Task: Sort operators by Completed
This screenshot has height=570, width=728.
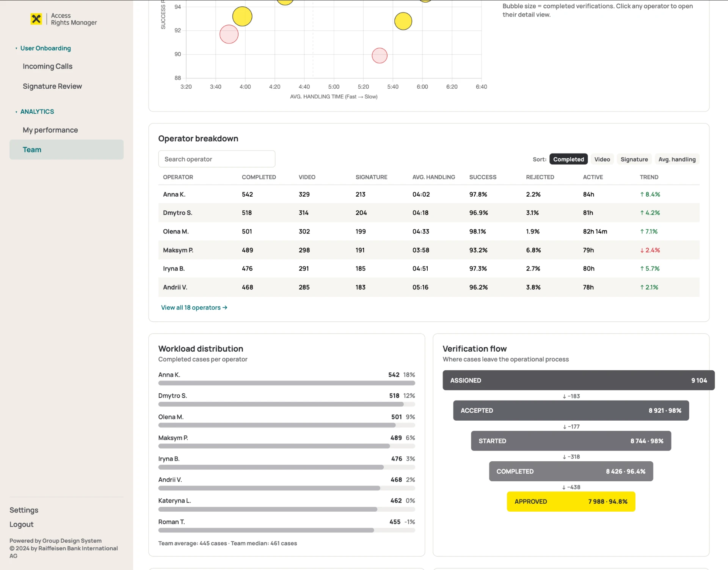Action: pyautogui.click(x=568, y=159)
